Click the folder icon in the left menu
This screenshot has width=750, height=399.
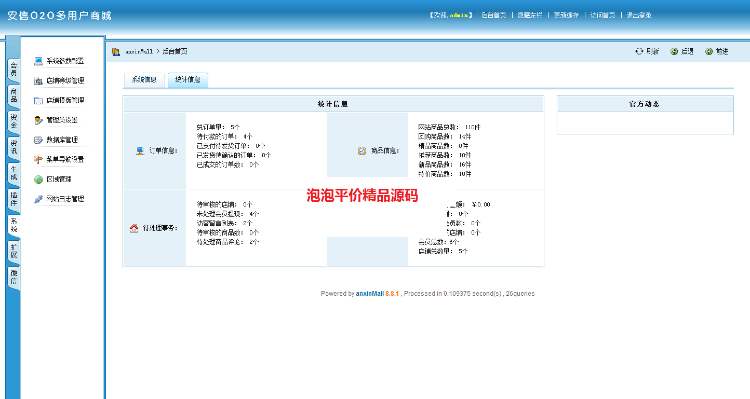tap(38, 100)
